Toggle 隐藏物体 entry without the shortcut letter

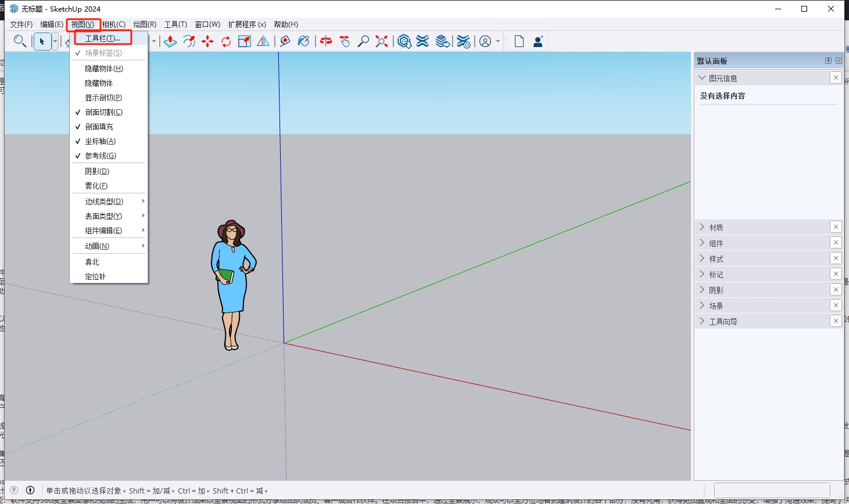click(109, 83)
